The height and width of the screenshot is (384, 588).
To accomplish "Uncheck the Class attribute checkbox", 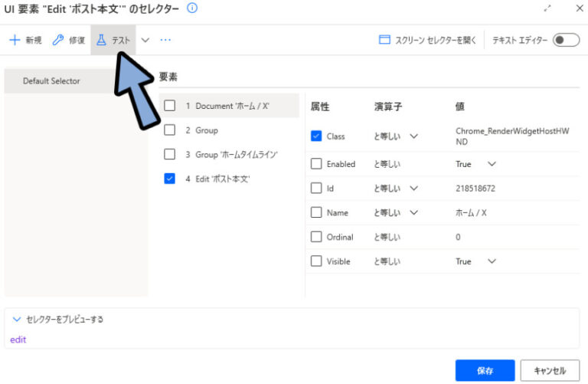I will tap(316, 136).
